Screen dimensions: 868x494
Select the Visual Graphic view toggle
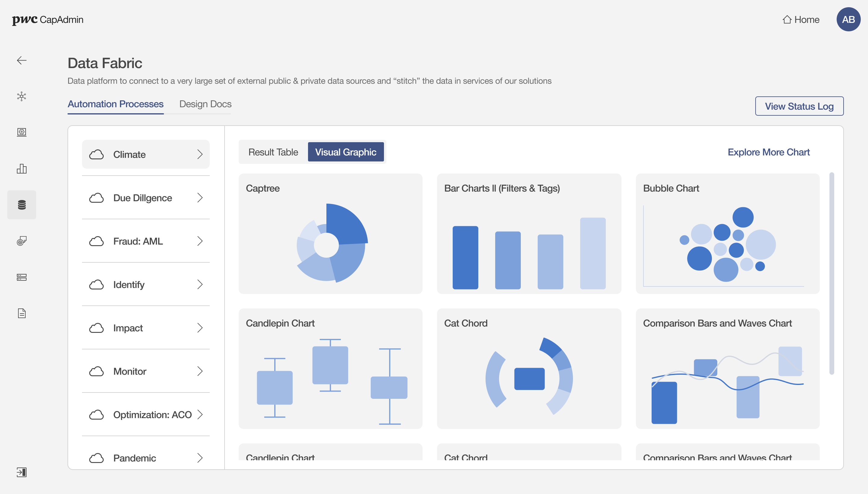(x=346, y=152)
